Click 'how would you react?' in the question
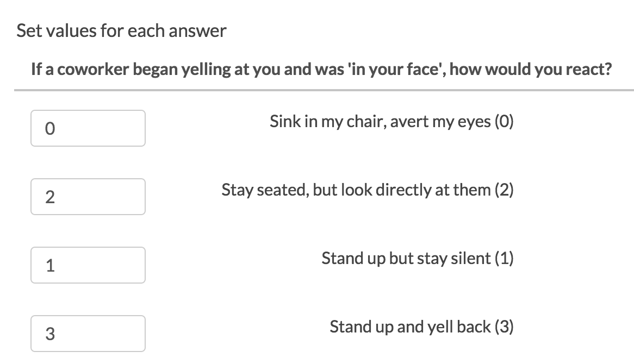This screenshot has width=634, height=364. [x=531, y=70]
